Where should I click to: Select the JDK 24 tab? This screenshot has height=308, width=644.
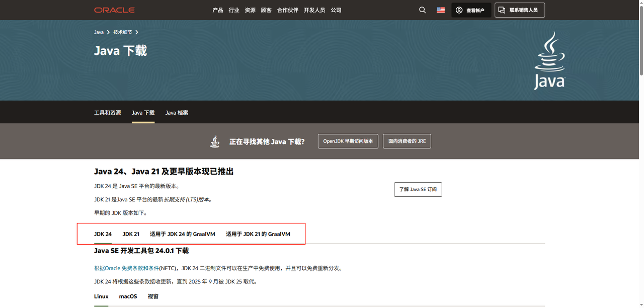click(103, 234)
